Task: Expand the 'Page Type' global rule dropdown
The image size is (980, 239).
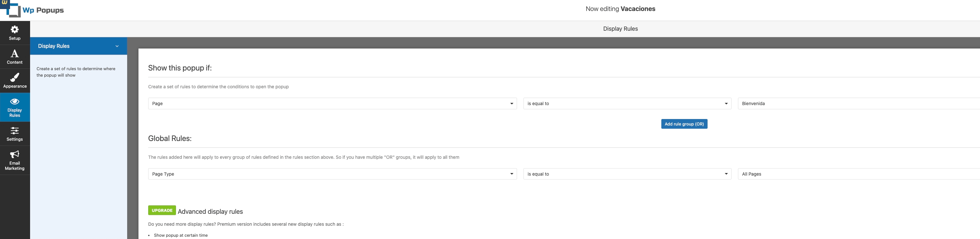Action: click(332, 174)
